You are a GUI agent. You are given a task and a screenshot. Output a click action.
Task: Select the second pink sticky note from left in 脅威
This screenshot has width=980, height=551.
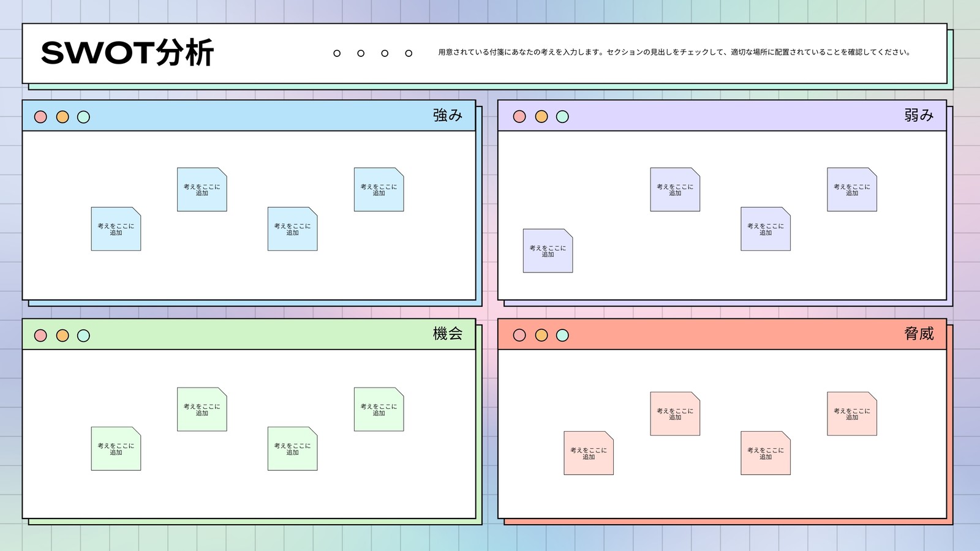click(675, 414)
